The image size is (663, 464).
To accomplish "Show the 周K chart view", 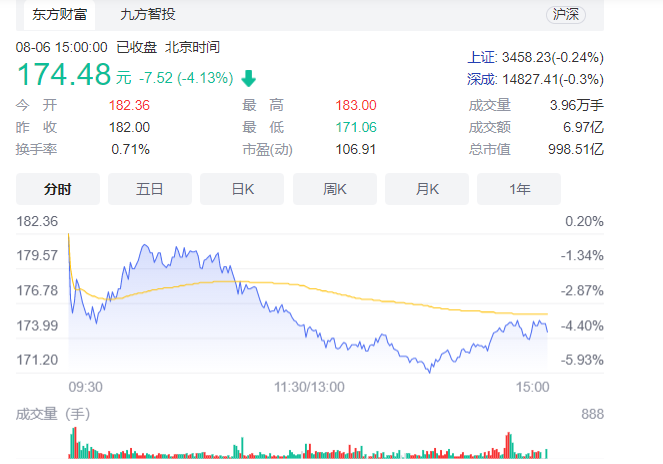I will pyautogui.click(x=334, y=189).
